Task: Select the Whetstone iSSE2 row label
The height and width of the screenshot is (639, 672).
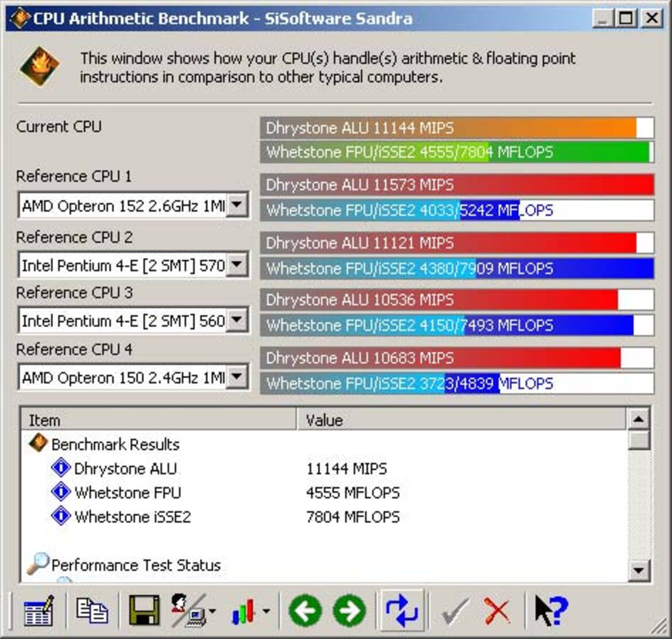Action: click(133, 517)
